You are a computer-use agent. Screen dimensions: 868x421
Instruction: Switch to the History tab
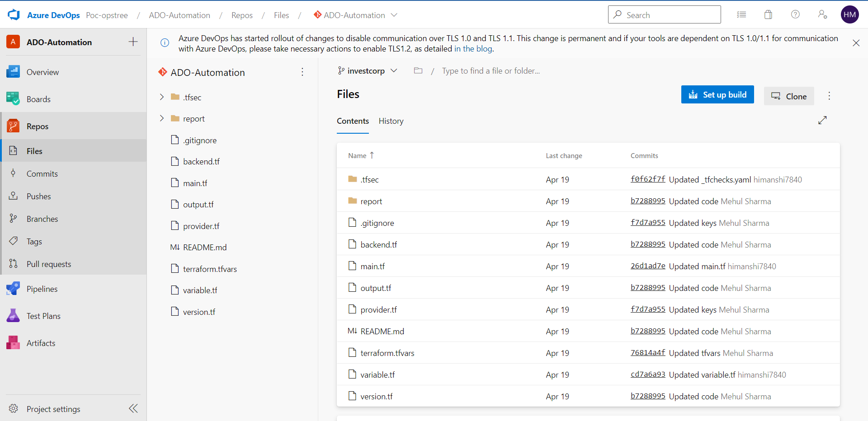[x=391, y=121]
